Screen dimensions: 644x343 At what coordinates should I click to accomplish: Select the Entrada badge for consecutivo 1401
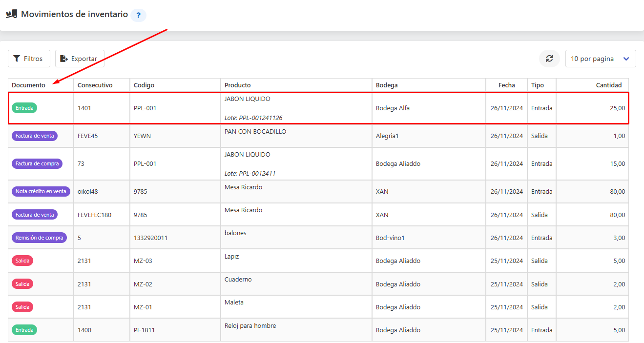(x=24, y=108)
